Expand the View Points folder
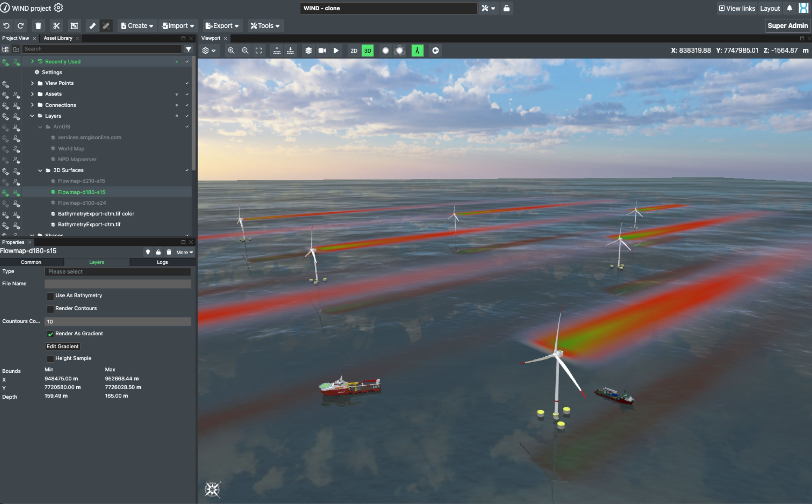This screenshot has width=812, height=504. point(32,83)
